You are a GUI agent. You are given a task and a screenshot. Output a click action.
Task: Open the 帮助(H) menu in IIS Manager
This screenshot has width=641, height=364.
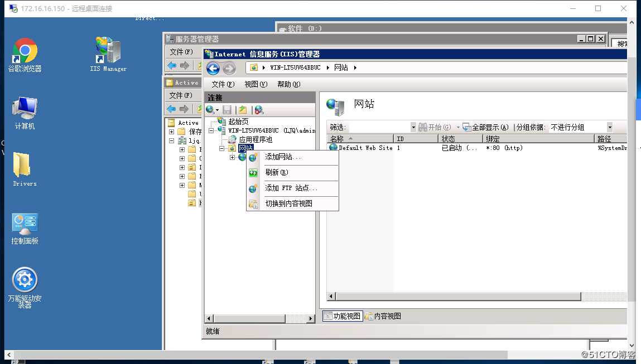point(288,84)
